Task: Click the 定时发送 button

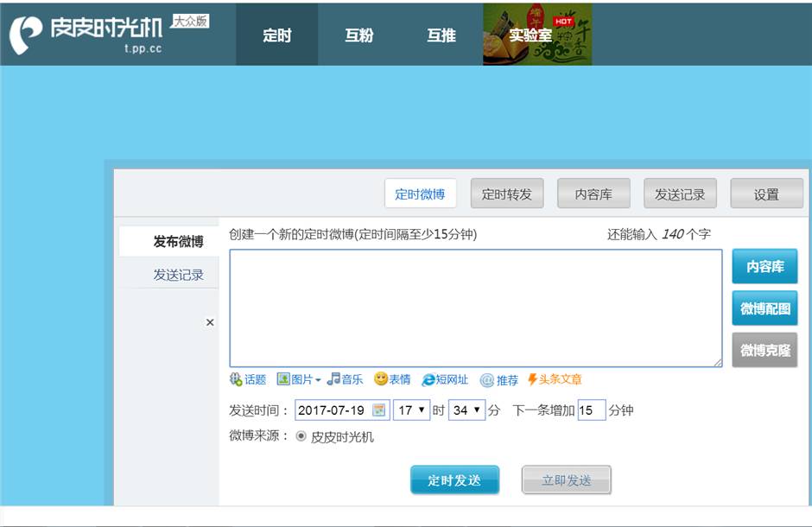Action: coord(454,480)
